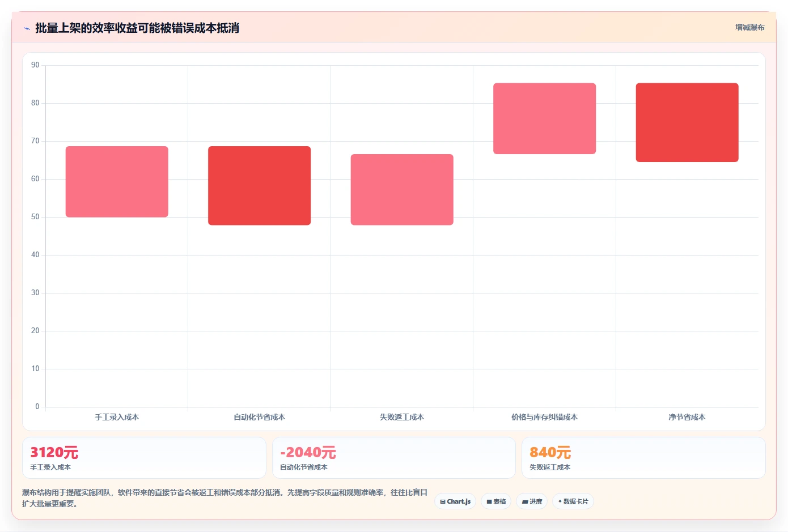Click the 进度 tag chip
This screenshot has height=532, width=788.
tap(532, 501)
